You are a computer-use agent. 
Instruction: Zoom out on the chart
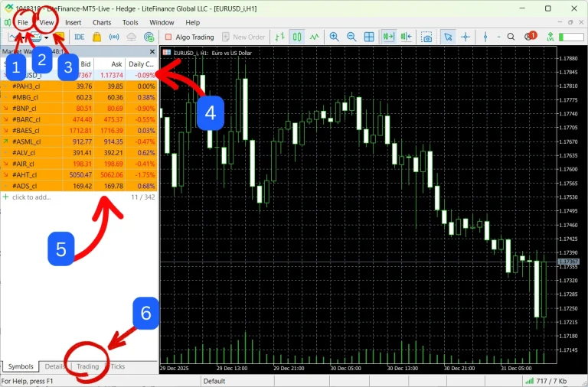coord(351,37)
